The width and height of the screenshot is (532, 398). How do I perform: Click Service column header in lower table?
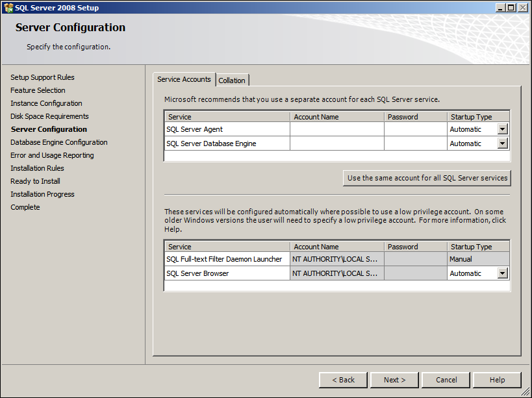[227, 247]
